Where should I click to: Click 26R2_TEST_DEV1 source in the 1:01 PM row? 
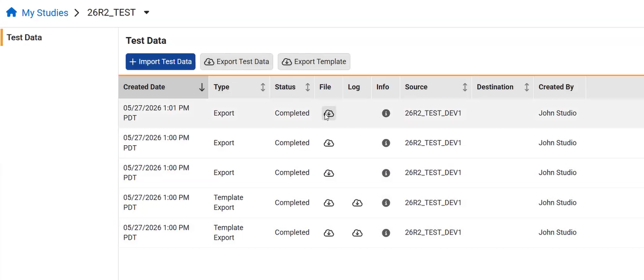pyautogui.click(x=433, y=113)
